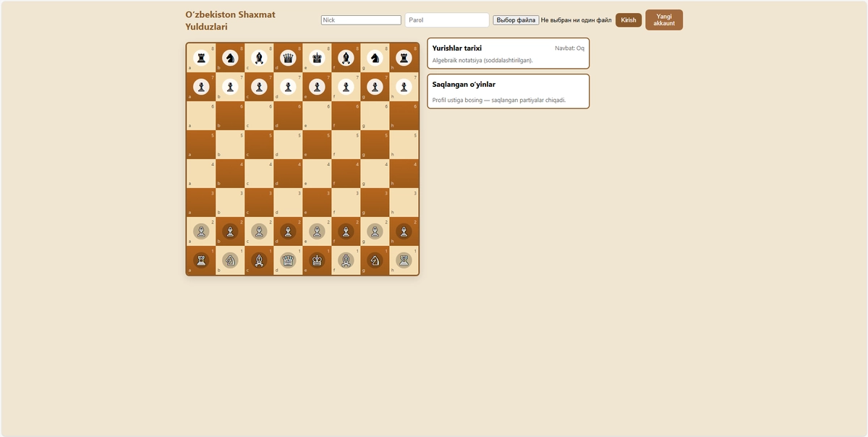Click the white rook on a1

201,260
